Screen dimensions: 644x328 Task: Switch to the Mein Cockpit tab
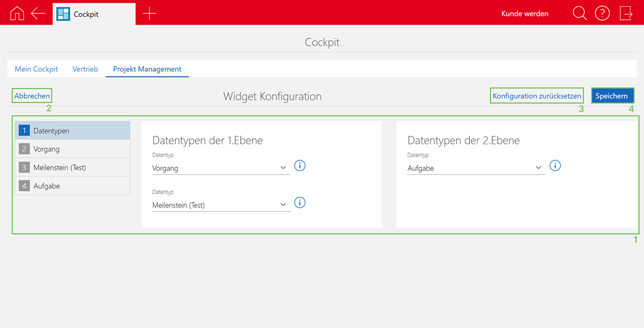click(36, 68)
